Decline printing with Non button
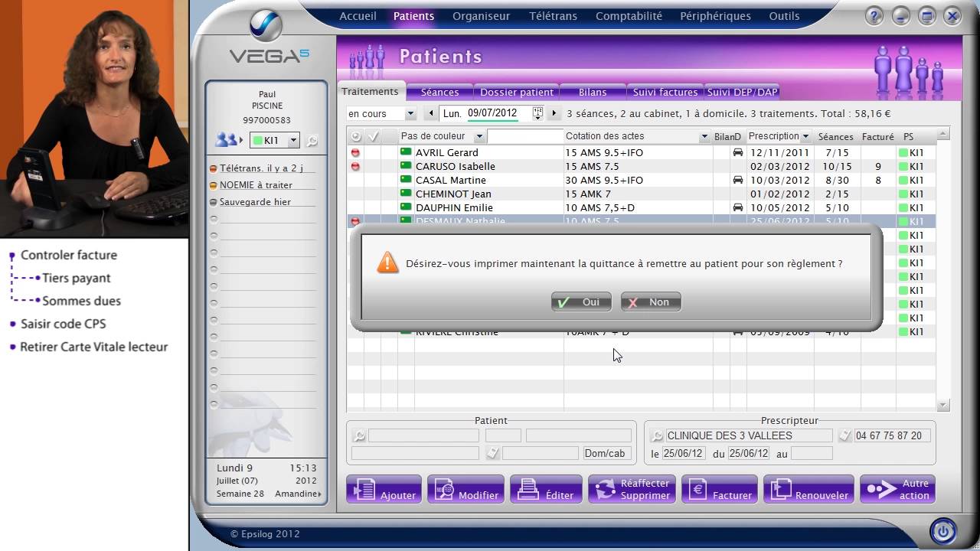980x551 pixels. coord(651,302)
